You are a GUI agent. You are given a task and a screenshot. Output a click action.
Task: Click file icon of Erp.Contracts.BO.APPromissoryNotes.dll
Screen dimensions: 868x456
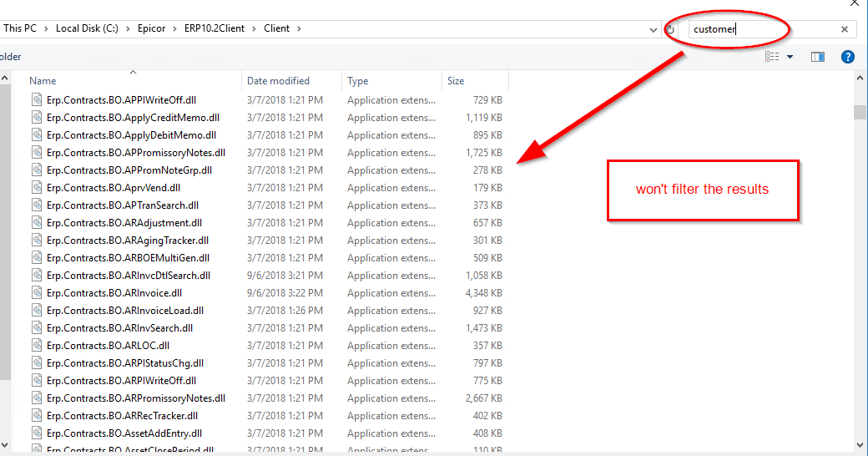point(37,152)
